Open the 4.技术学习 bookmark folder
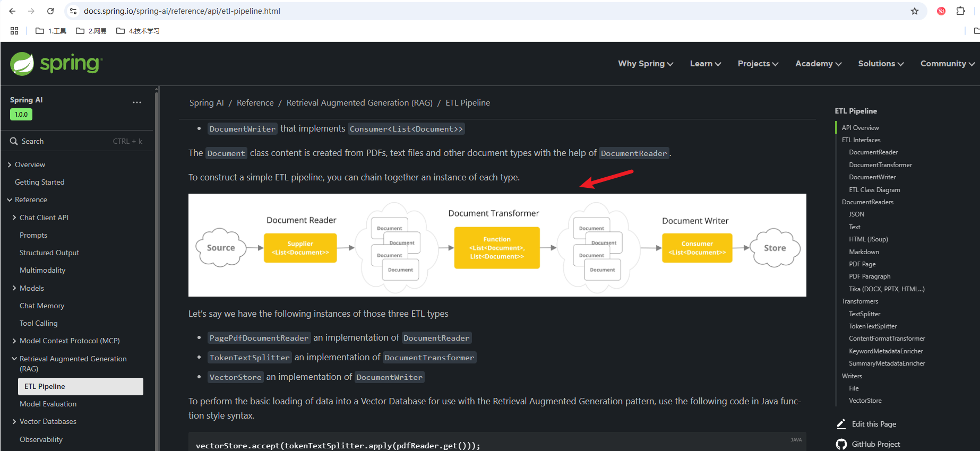 138,31
